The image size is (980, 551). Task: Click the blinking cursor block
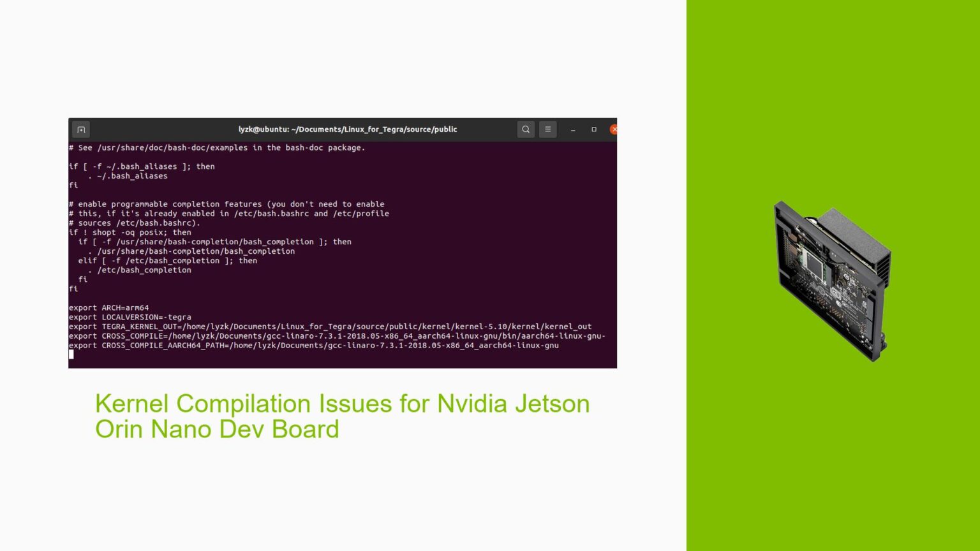pos(72,355)
